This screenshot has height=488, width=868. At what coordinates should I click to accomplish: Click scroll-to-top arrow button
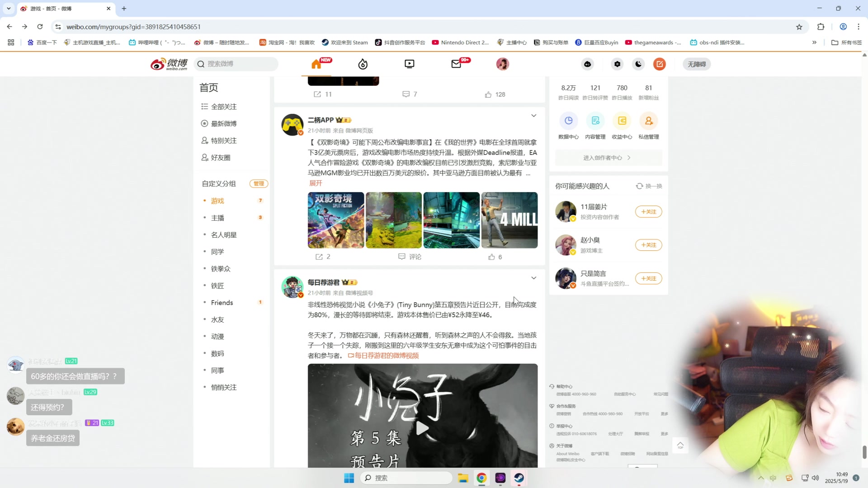[x=680, y=446]
